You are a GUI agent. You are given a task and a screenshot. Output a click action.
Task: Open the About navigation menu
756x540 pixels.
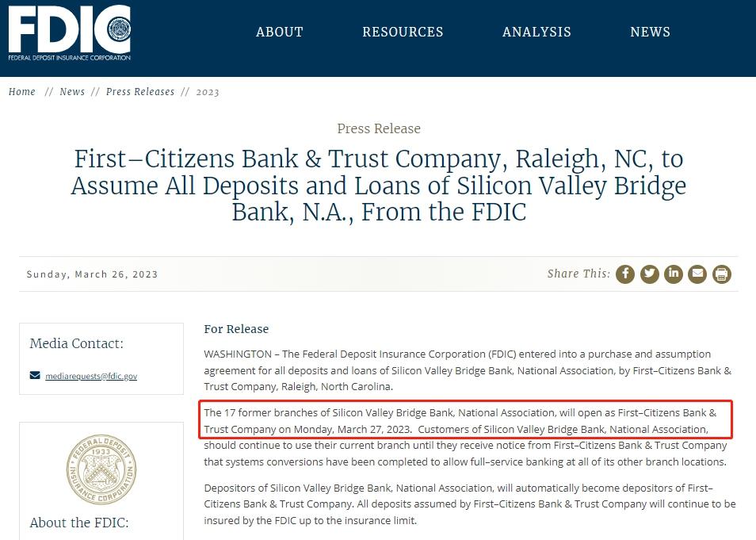[x=279, y=33]
